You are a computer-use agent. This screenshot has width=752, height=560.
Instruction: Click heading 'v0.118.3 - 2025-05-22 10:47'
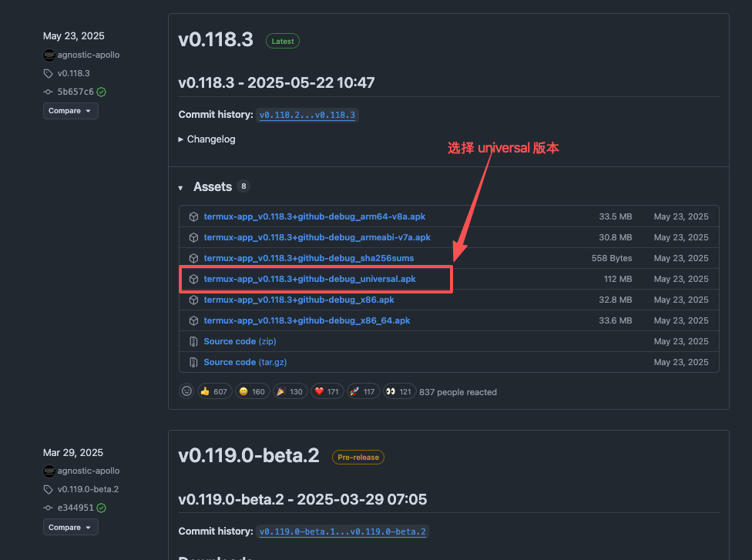[277, 83]
